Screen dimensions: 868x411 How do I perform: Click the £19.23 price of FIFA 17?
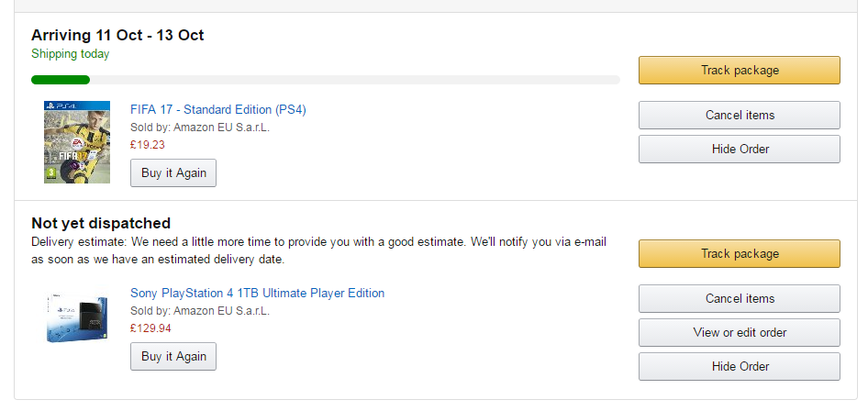pyautogui.click(x=148, y=145)
